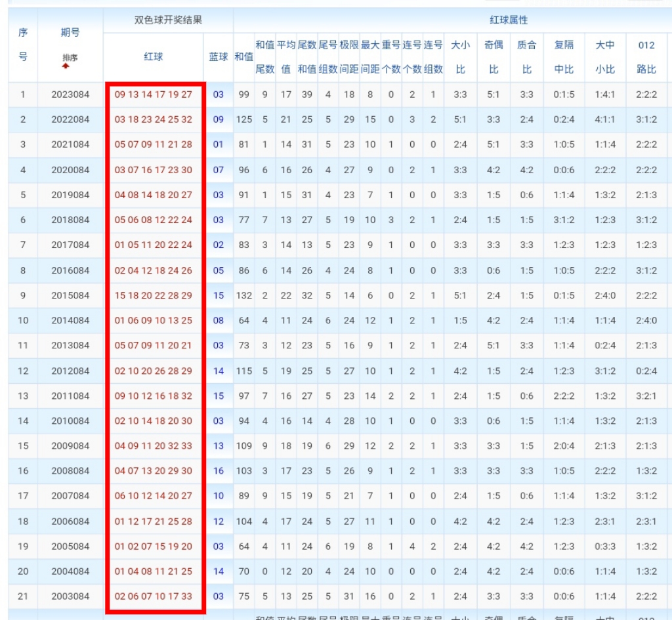Viewport: 672px width, 620px height.
Task: Click red balls 04 09 11 20 32 33
Action: [154, 445]
